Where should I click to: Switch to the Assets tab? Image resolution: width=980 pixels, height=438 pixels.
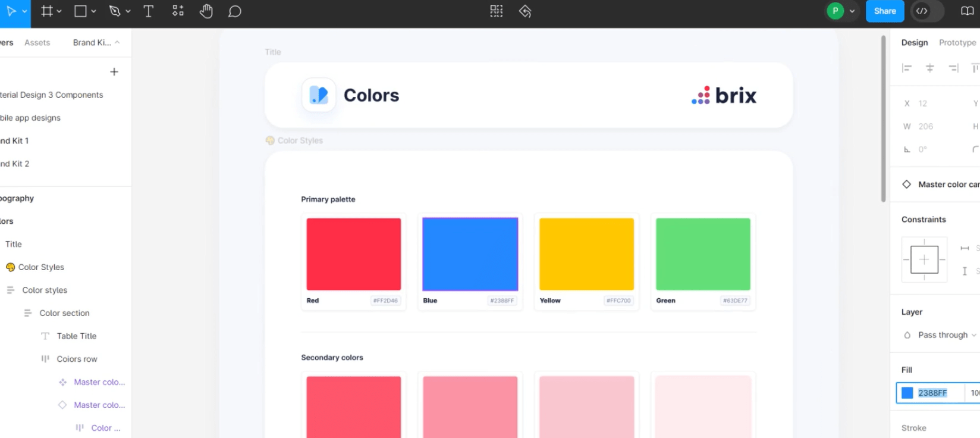[37, 42]
